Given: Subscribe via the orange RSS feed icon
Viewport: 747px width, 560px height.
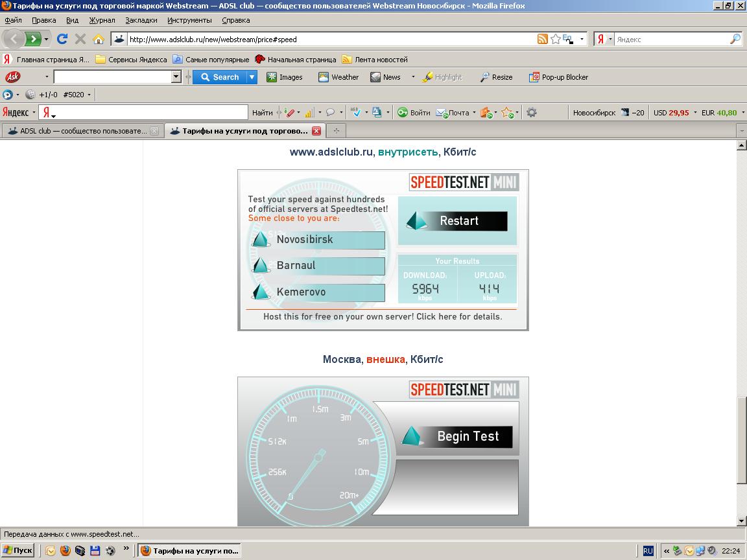Looking at the screenshot, I should click(x=542, y=39).
